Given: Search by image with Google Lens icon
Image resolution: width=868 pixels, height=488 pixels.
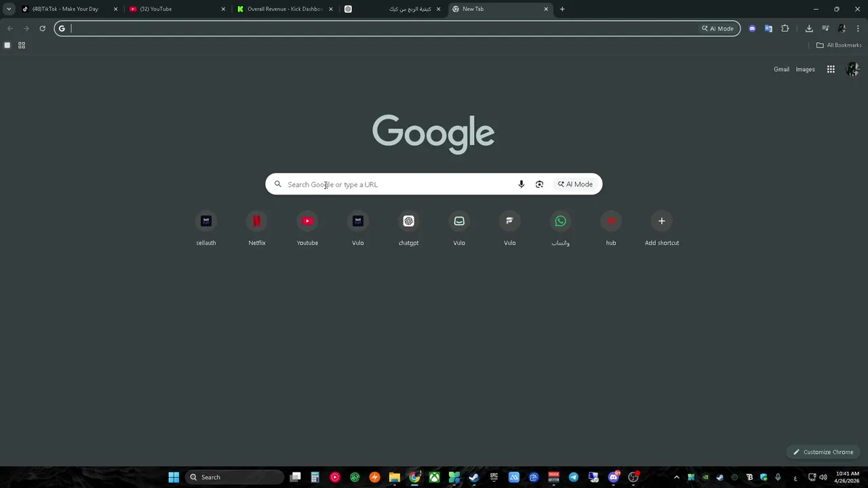Looking at the screenshot, I should point(539,184).
